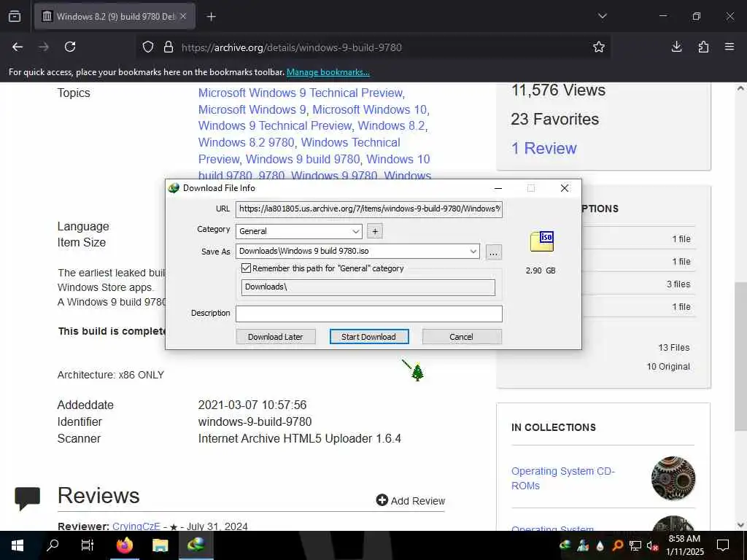This screenshot has height=560, width=747.
Task: Click the Downloads\ remembered path field
Action: pyautogui.click(x=368, y=287)
